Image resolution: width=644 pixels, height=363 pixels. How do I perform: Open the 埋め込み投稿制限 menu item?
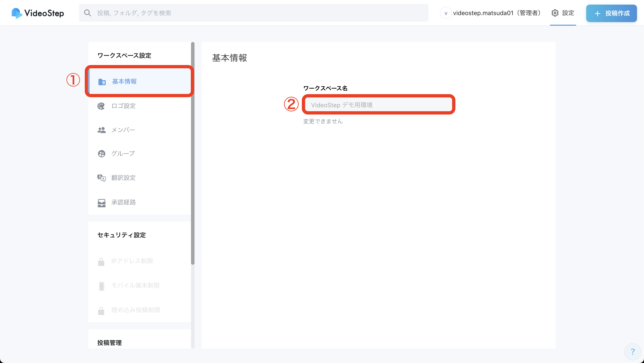136,310
